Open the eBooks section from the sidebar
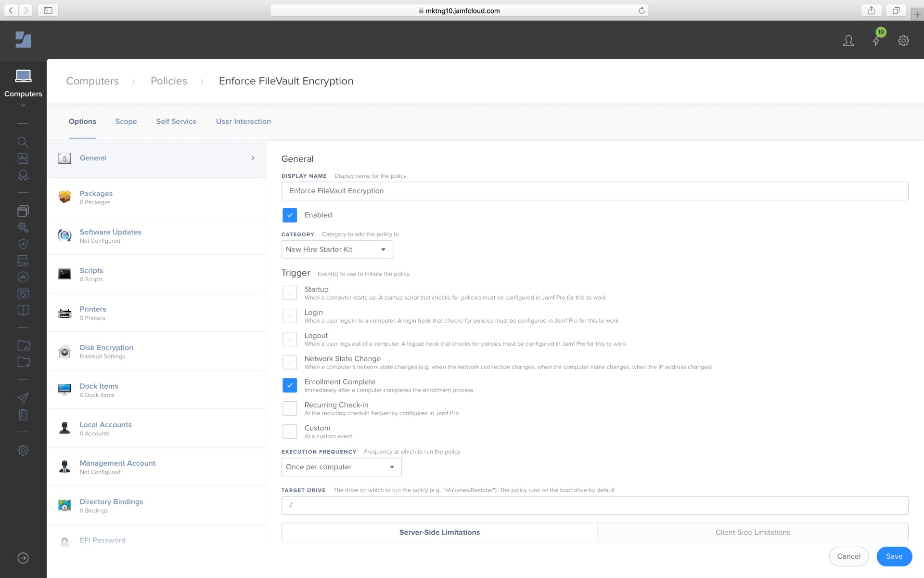 pos(23,310)
